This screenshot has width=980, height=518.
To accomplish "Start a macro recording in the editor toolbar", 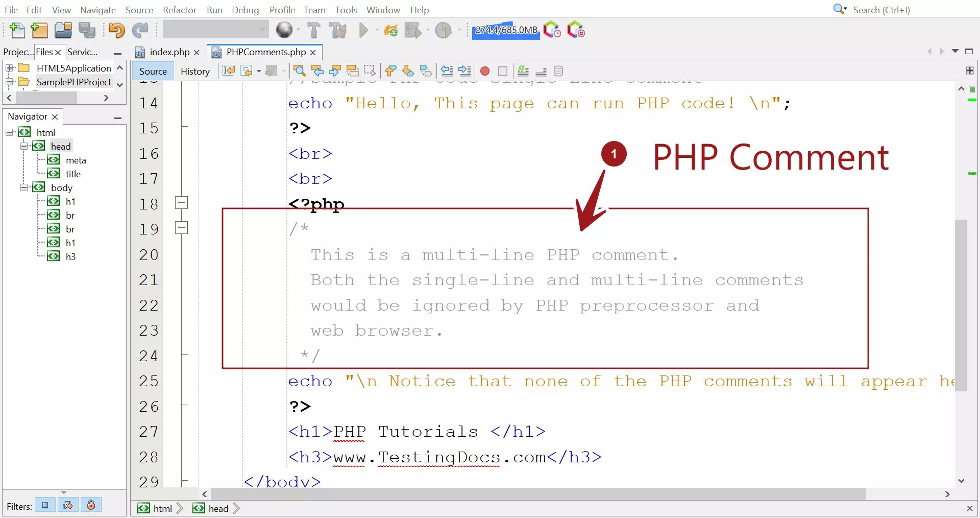I will (x=484, y=71).
